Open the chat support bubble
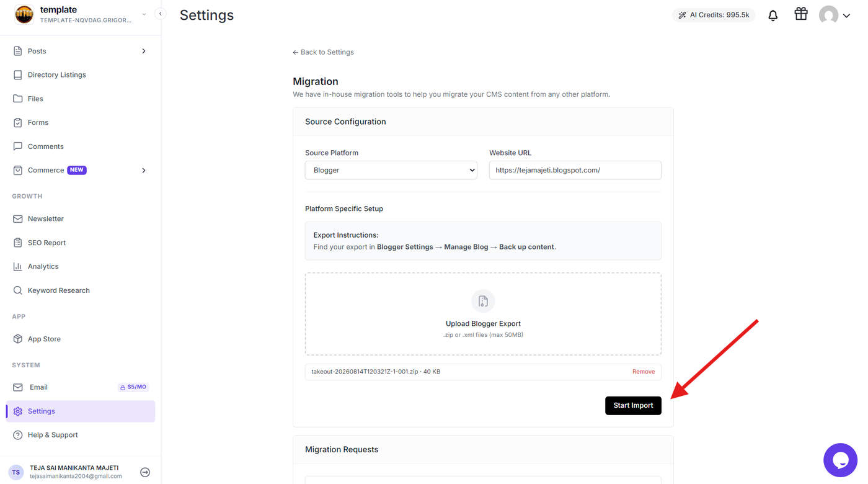Viewport: 868px width, 484px height. 840,460
